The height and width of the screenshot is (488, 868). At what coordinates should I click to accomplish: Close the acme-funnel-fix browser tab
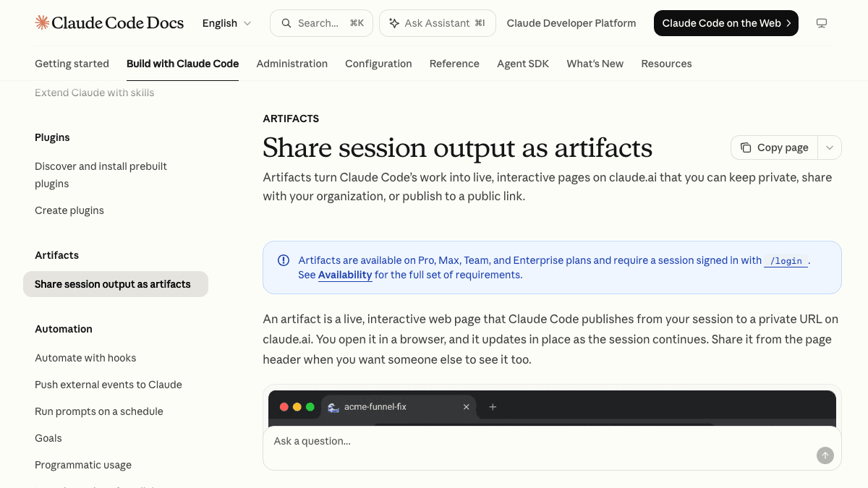coord(467,407)
